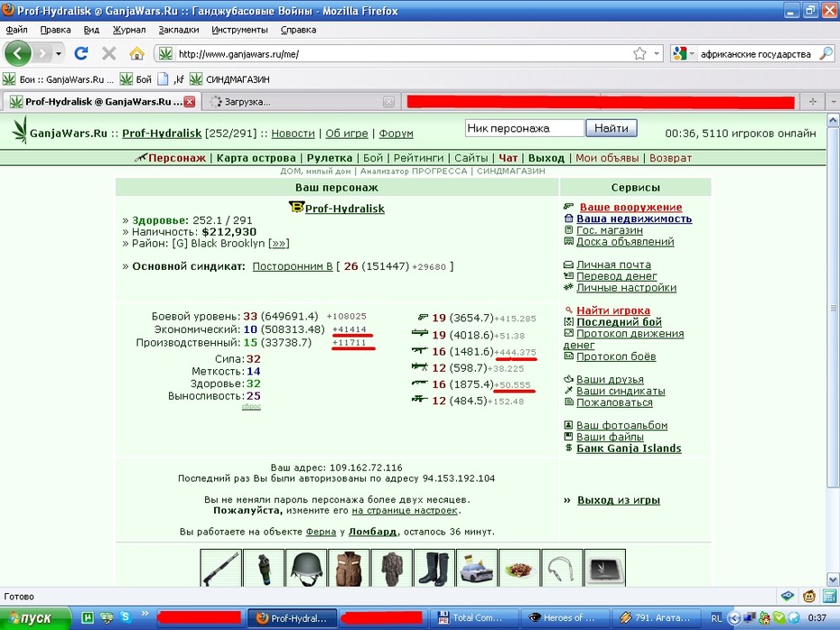Open the Файл menu
Image resolution: width=840 pixels, height=630 pixels.
point(16,30)
